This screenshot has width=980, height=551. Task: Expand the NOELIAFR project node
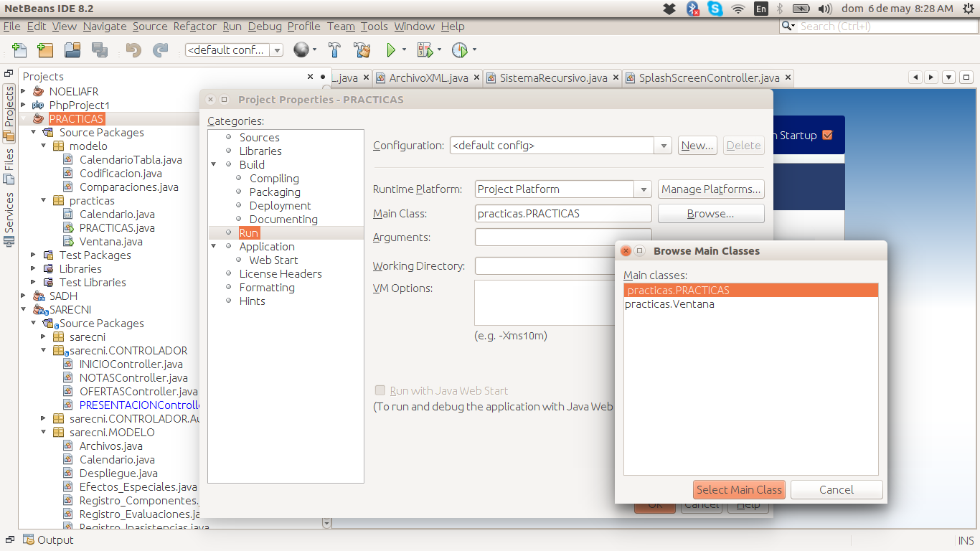pos(24,91)
